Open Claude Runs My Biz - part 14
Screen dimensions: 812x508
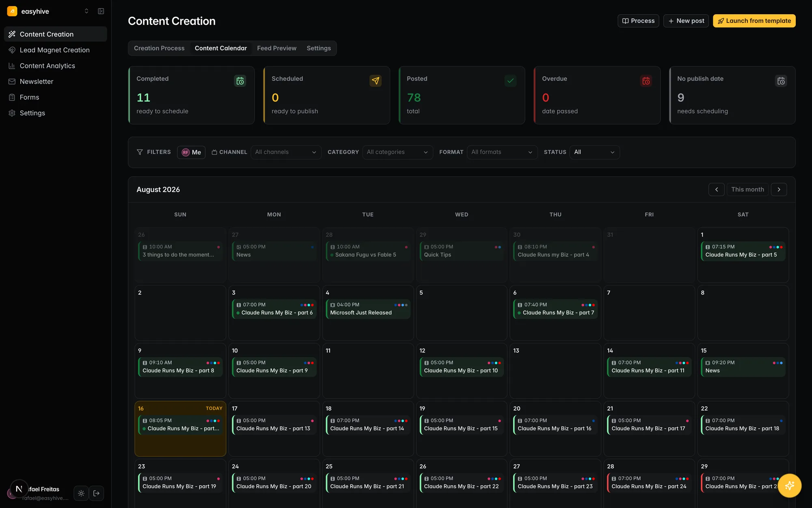[x=368, y=425]
